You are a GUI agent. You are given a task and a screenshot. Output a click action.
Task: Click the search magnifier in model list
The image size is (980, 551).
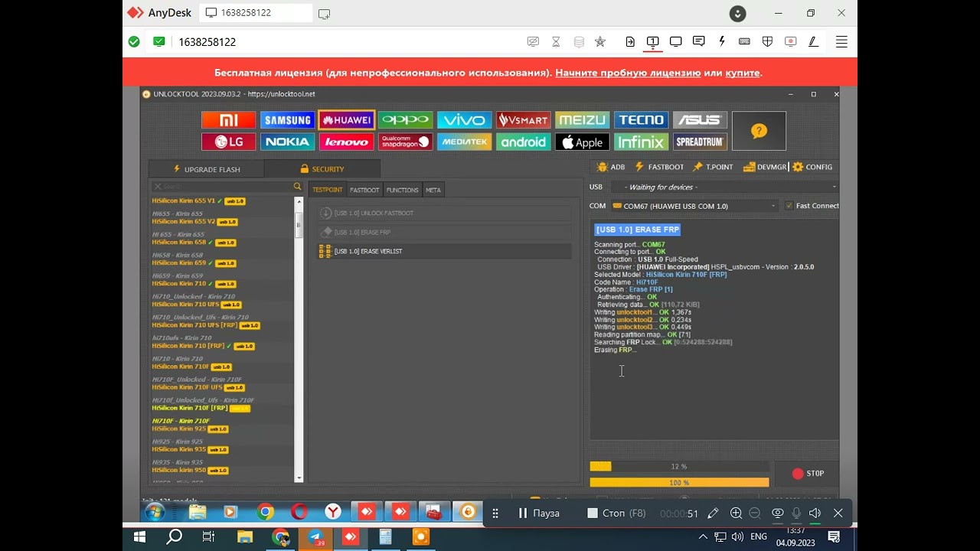tap(297, 187)
